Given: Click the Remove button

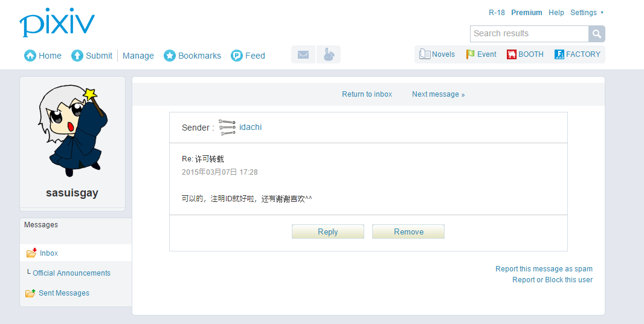Looking at the screenshot, I should (408, 232).
